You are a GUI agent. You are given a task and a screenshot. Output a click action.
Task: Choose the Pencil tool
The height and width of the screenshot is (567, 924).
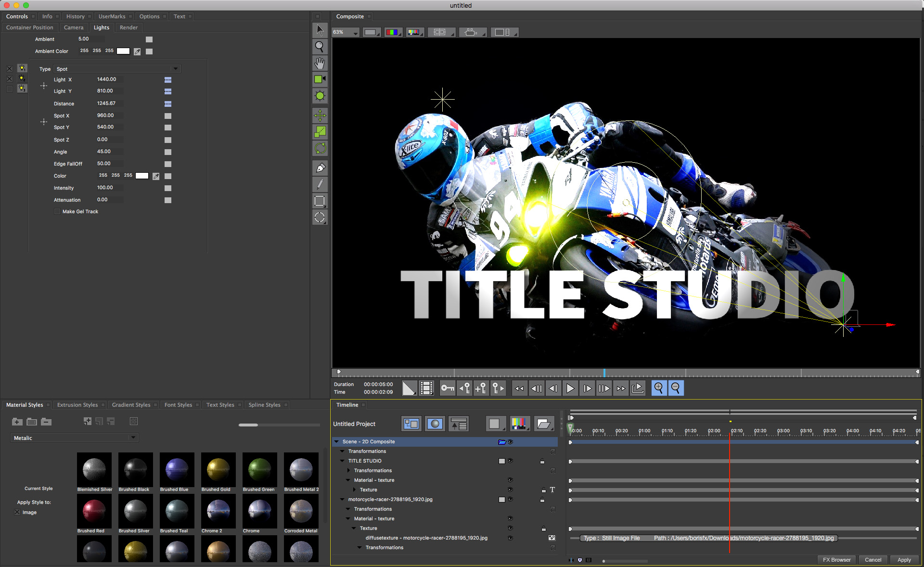pyautogui.click(x=320, y=184)
